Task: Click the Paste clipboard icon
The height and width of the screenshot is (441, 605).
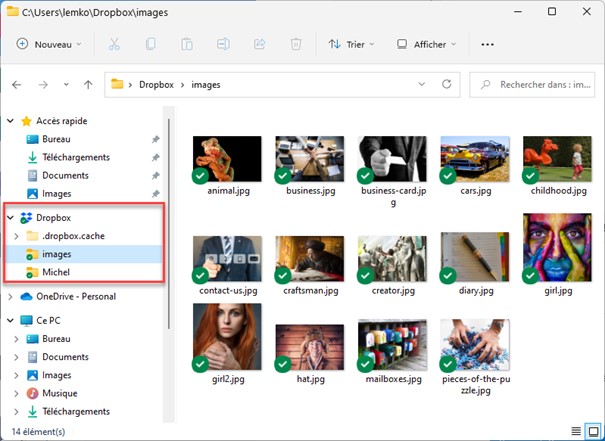Action: 186,44
